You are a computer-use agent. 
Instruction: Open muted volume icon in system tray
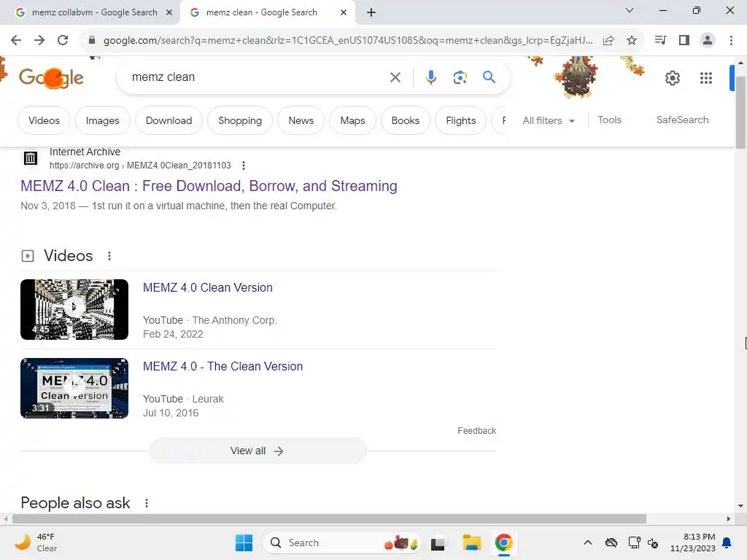[x=653, y=542]
